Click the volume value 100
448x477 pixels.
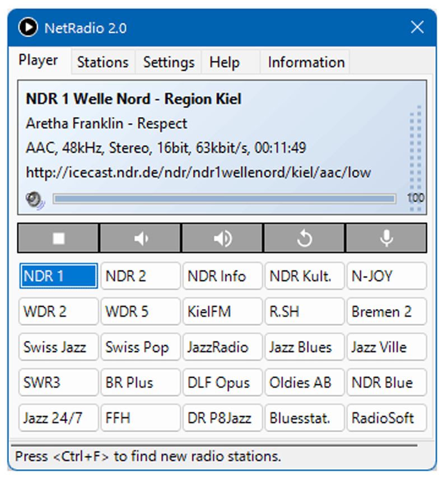[x=416, y=198]
